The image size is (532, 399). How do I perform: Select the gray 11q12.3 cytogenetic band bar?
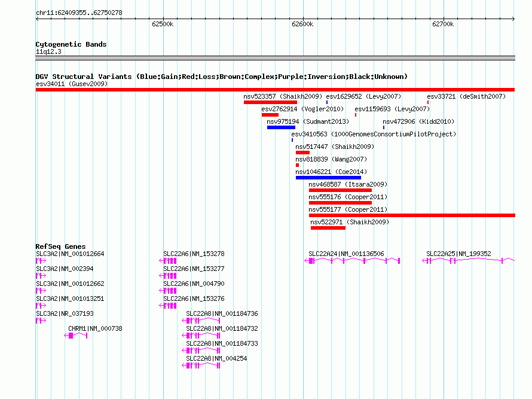(275, 58)
